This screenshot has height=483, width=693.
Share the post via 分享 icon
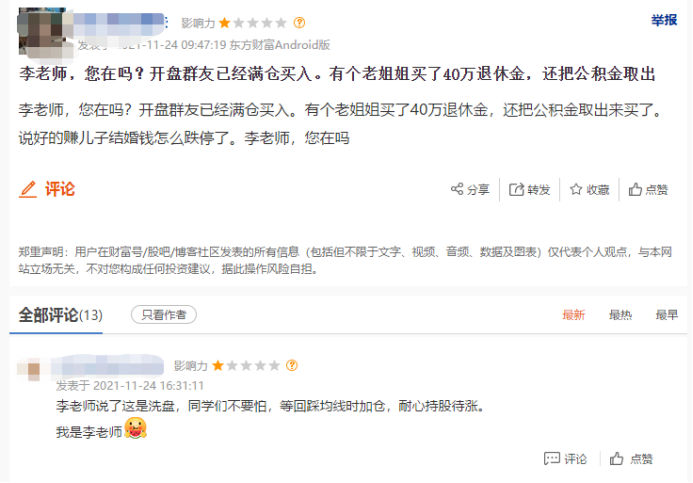(x=470, y=190)
